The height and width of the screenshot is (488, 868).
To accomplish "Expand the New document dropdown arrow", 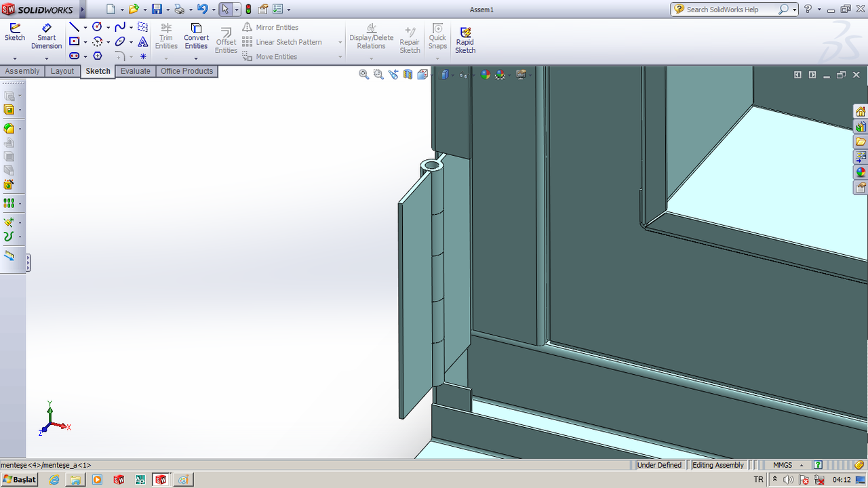I will pyautogui.click(x=122, y=9).
